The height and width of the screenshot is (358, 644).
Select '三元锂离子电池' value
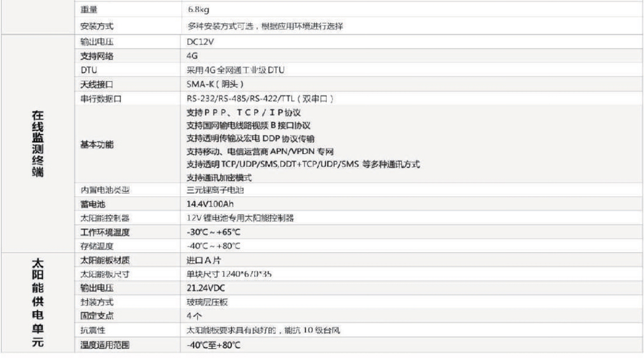point(215,190)
